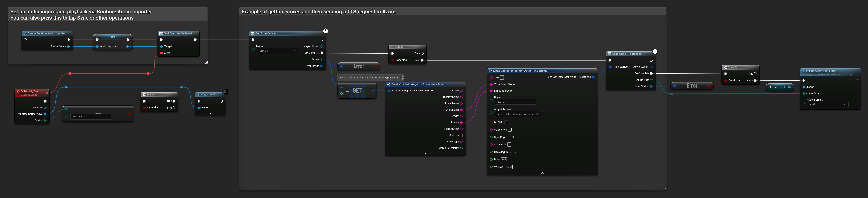Click the Branch icon after Get Azure Voices completes
The height and width of the screenshot is (198, 868).
[392, 47]
